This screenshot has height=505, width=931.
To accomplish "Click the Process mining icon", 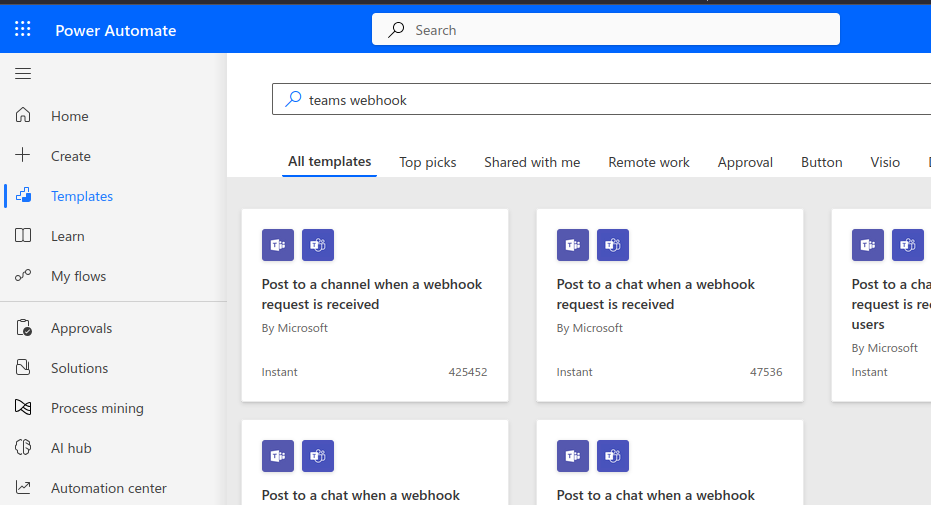I will click(x=23, y=408).
